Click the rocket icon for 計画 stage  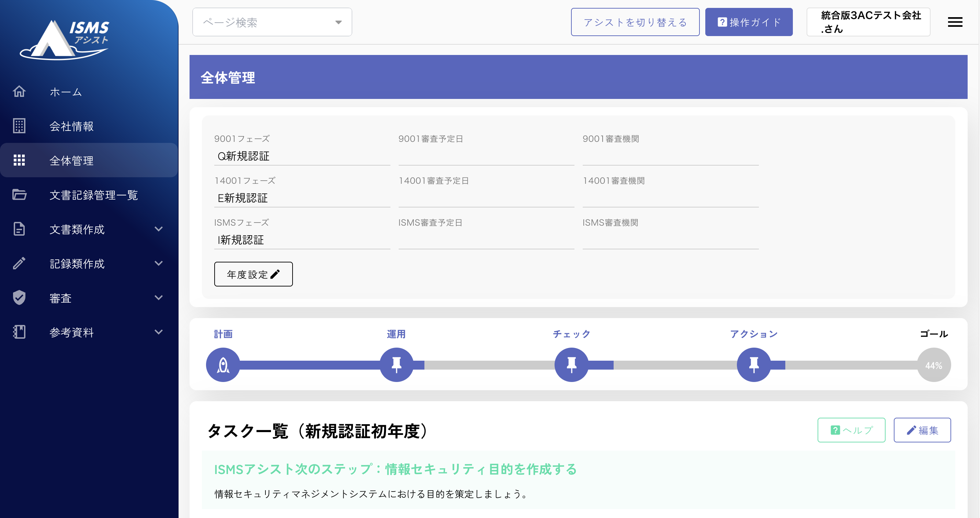pyautogui.click(x=223, y=365)
